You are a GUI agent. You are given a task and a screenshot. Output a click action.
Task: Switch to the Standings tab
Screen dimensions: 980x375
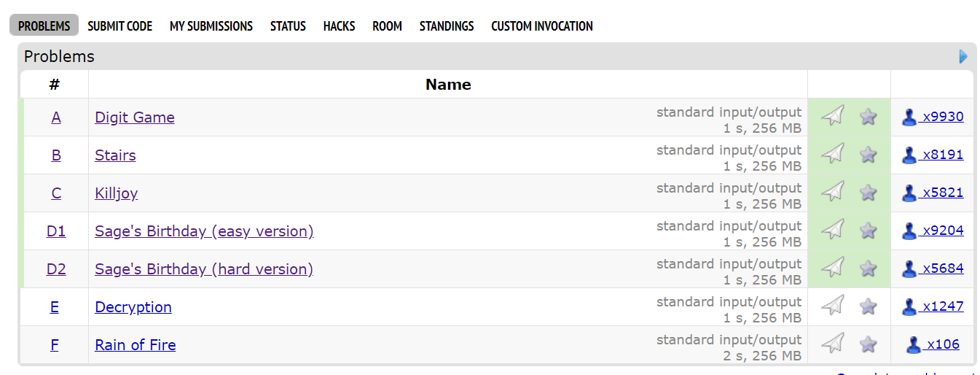447,26
